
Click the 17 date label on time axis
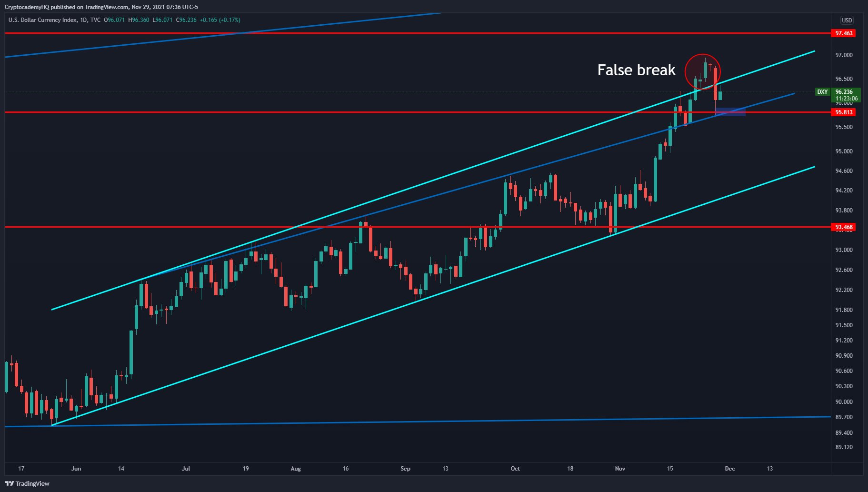[21, 469]
